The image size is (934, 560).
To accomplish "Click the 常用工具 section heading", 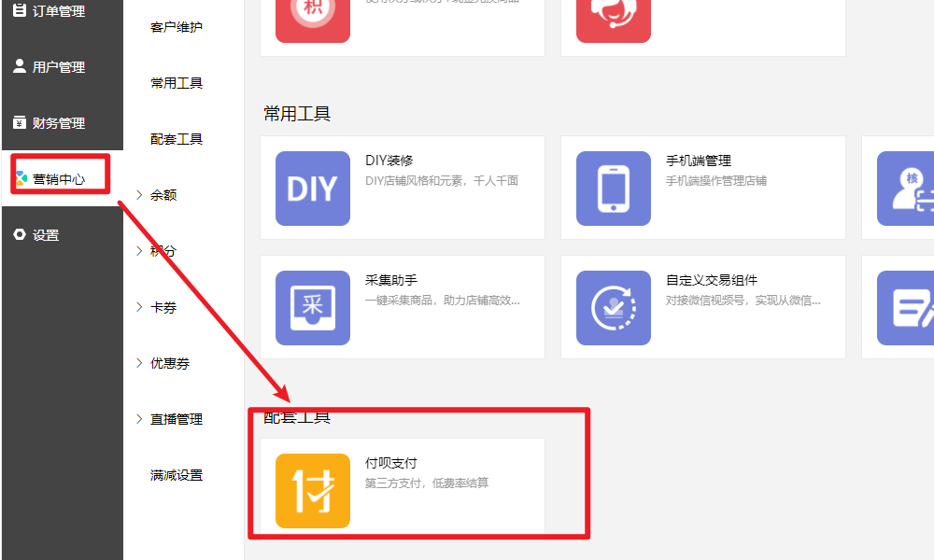I will click(297, 113).
